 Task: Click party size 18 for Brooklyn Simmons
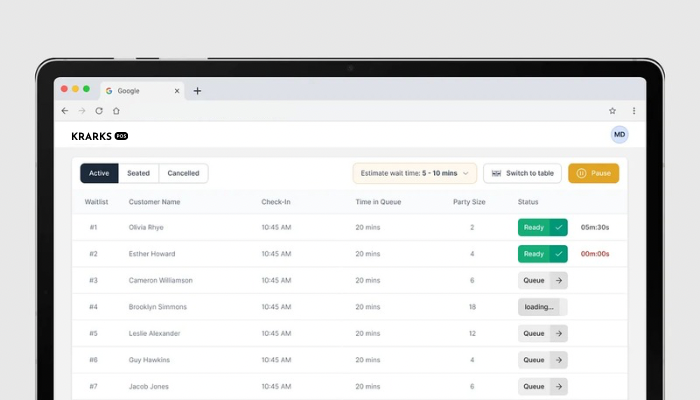click(472, 307)
